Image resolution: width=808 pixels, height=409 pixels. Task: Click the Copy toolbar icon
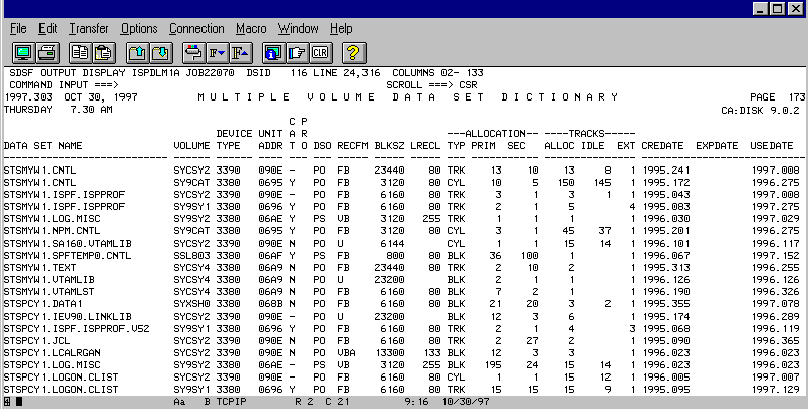80,52
